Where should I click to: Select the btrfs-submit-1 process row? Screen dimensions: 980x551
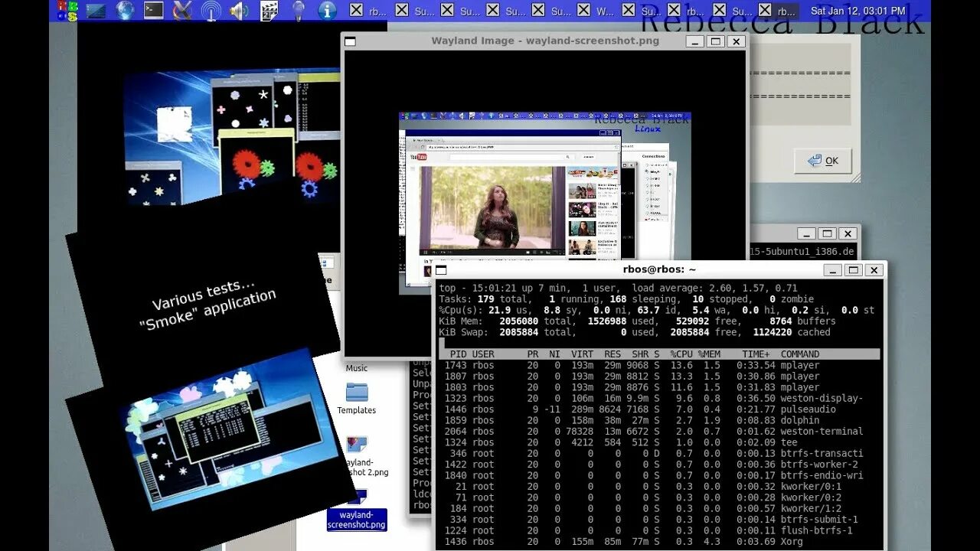(659, 520)
